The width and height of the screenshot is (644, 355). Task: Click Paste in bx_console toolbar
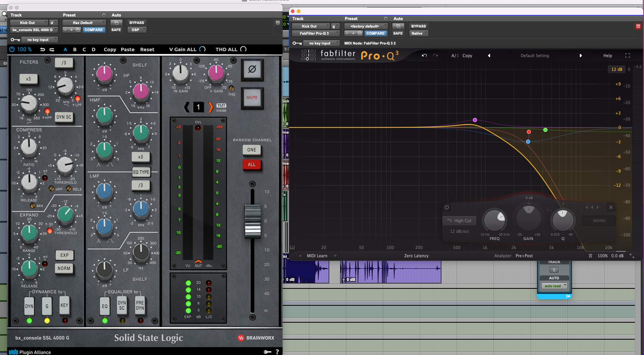pos(128,50)
